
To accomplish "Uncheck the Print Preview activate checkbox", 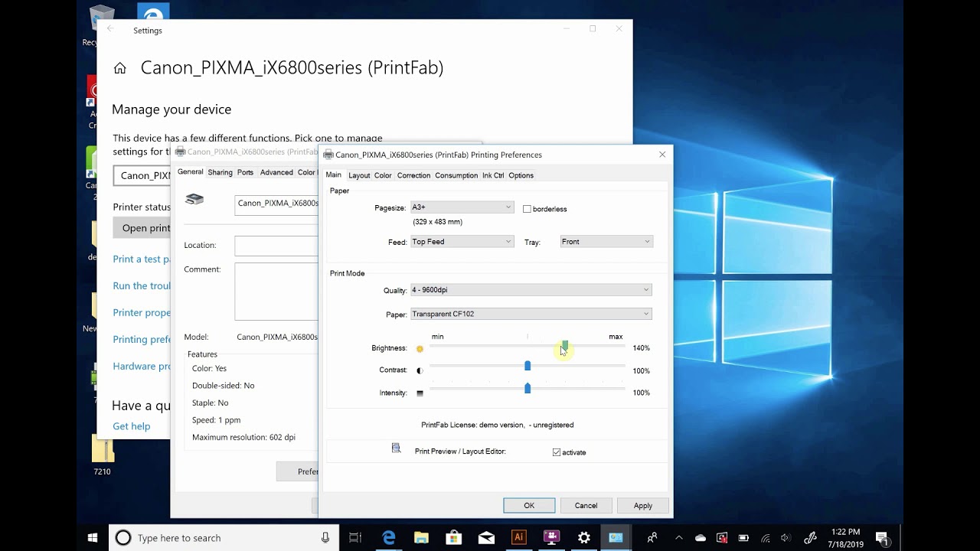I will coord(557,452).
